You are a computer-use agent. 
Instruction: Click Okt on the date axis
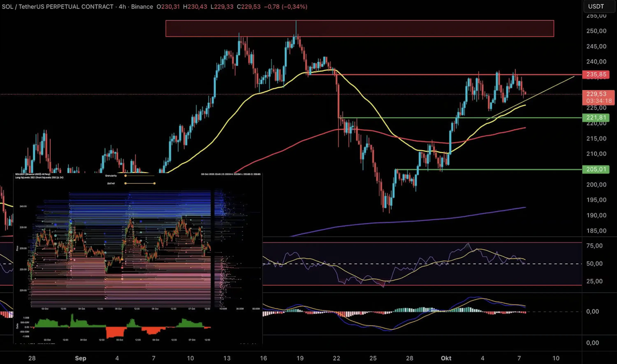(446, 358)
